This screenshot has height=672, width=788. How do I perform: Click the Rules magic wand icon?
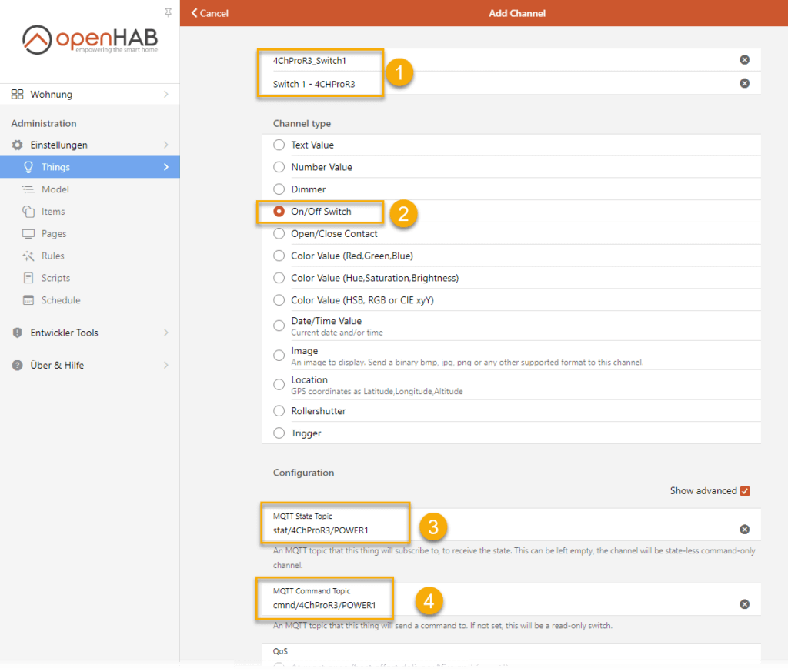(x=28, y=256)
